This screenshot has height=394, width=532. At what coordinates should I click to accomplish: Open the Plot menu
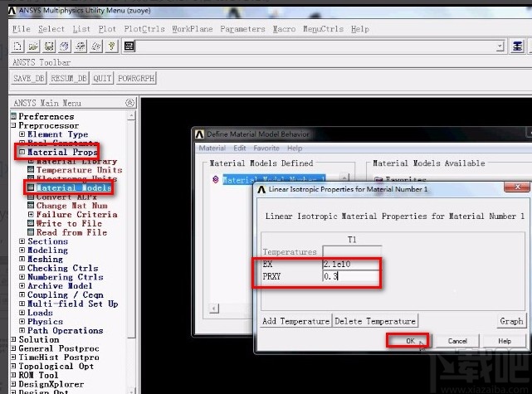pos(107,29)
